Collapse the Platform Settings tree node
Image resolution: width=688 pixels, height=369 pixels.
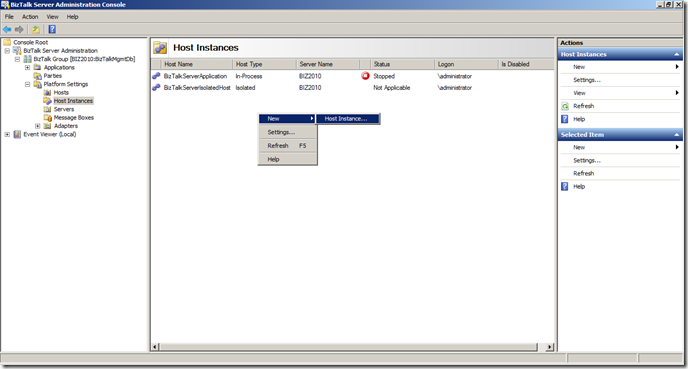click(27, 84)
